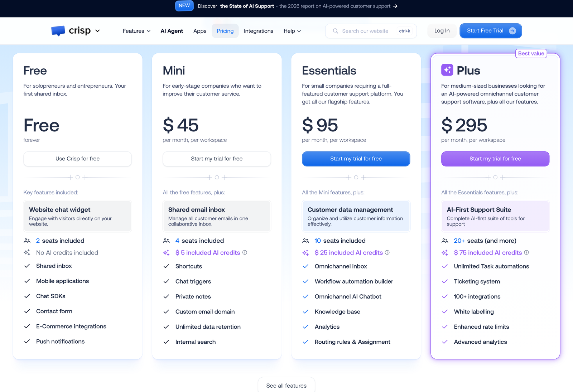Click See all features button
This screenshot has height=392, width=573.
pyautogui.click(x=286, y=385)
